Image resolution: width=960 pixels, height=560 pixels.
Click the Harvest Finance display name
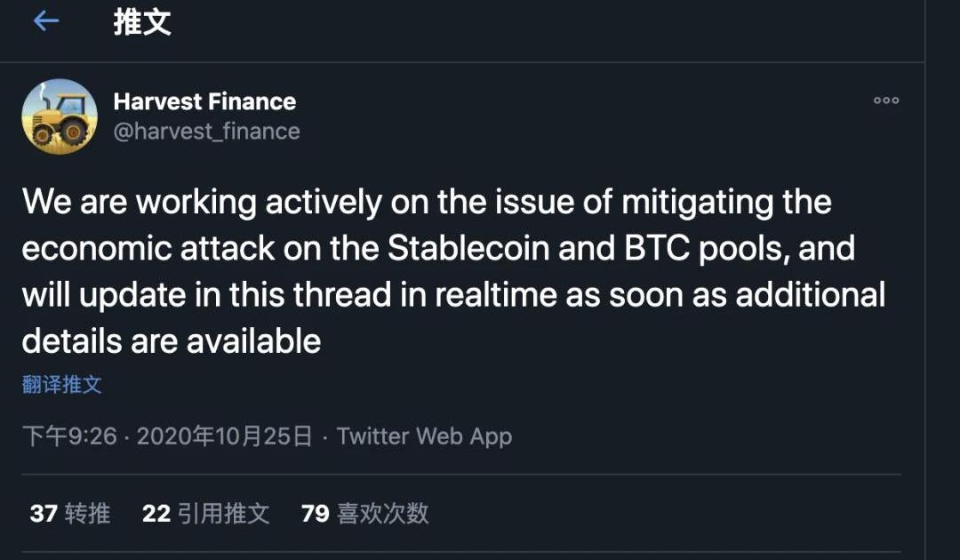point(204,101)
